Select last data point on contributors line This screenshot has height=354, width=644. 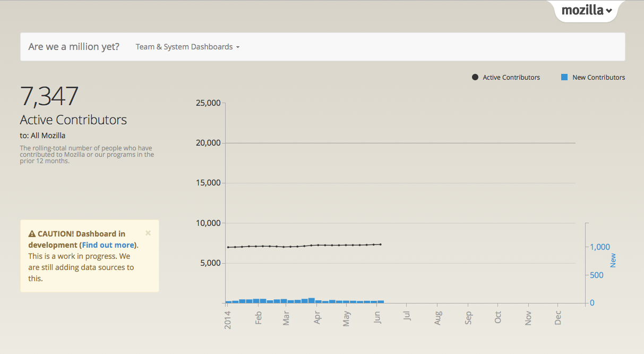[381, 245]
